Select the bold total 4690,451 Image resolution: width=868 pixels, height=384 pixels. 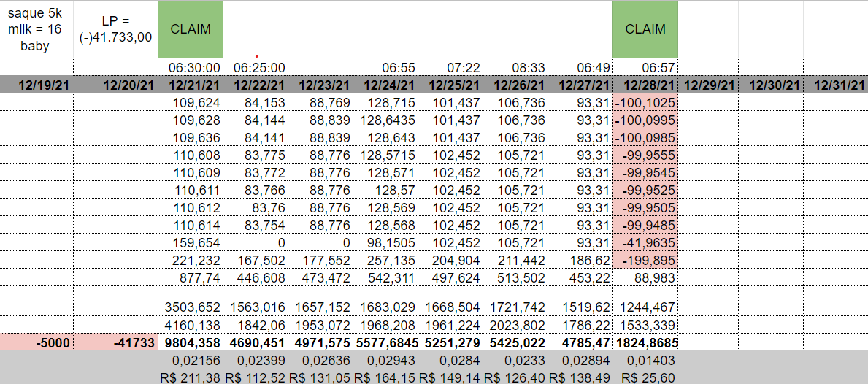tap(256, 342)
